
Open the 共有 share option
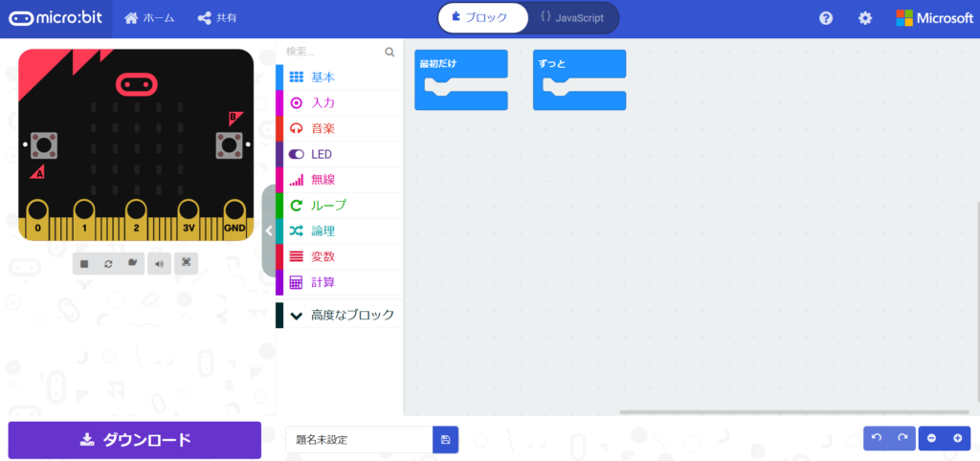click(217, 19)
